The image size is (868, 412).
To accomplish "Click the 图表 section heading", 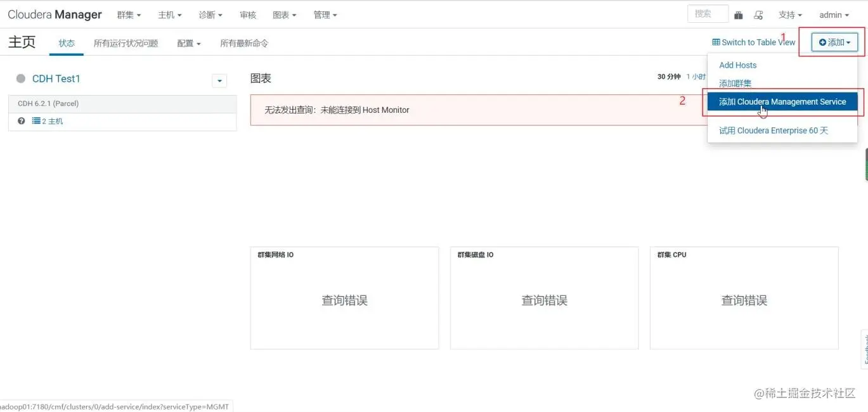I will [x=261, y=79].
